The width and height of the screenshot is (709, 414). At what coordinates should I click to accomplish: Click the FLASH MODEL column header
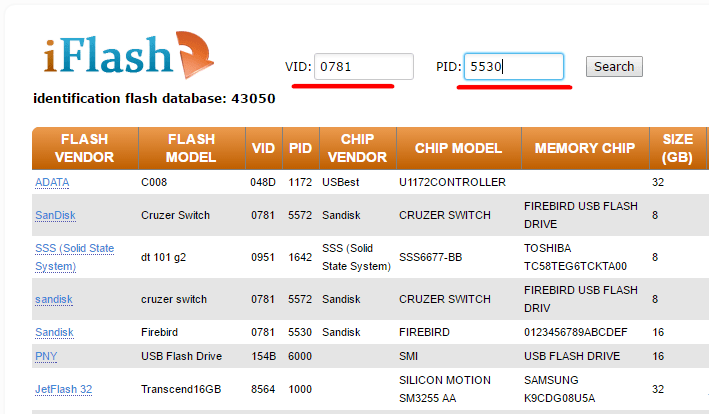tap(191, 148)
